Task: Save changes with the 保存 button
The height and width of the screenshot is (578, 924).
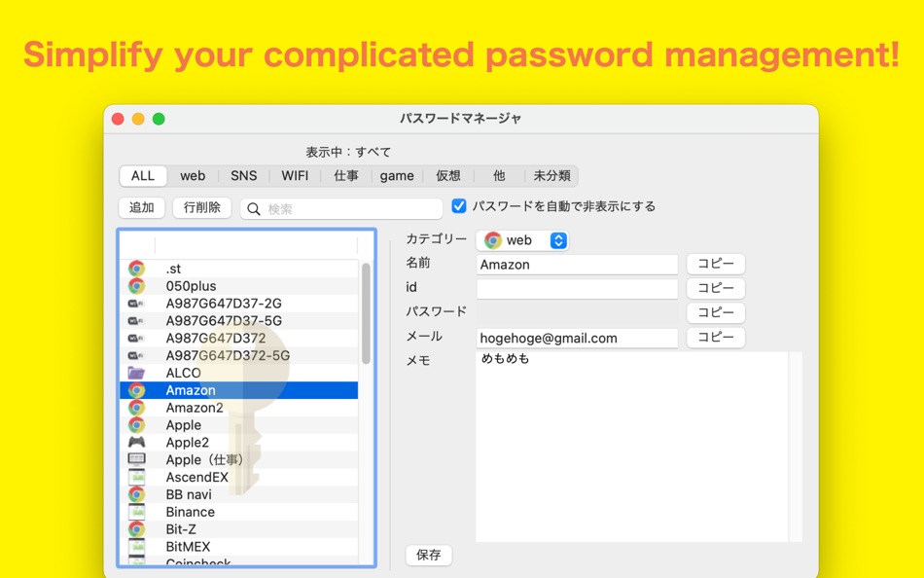Action: pos(428,555)
